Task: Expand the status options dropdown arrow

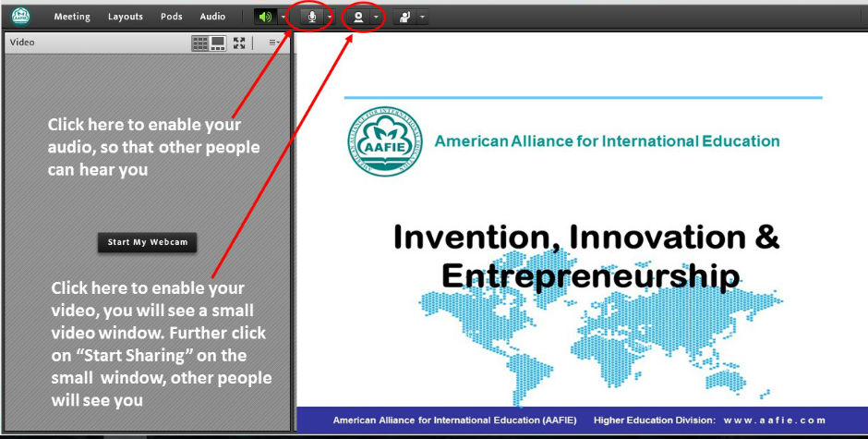Action: pyautogui.click(x=422, y=18)
